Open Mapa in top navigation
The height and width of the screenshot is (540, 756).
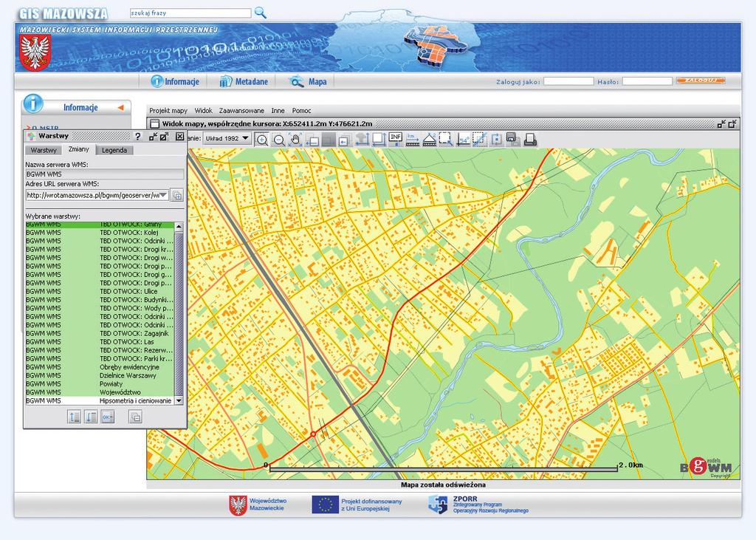(309, 81)
